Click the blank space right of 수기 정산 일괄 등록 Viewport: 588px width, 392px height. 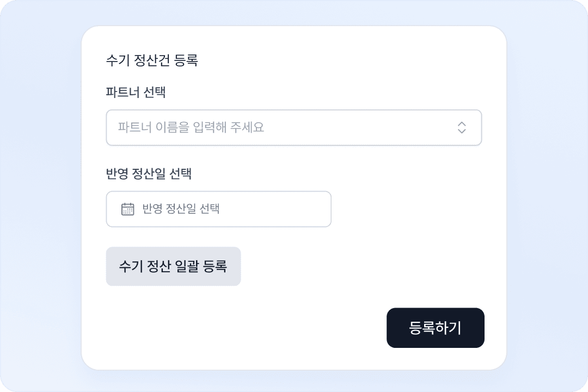pos(360,266)
